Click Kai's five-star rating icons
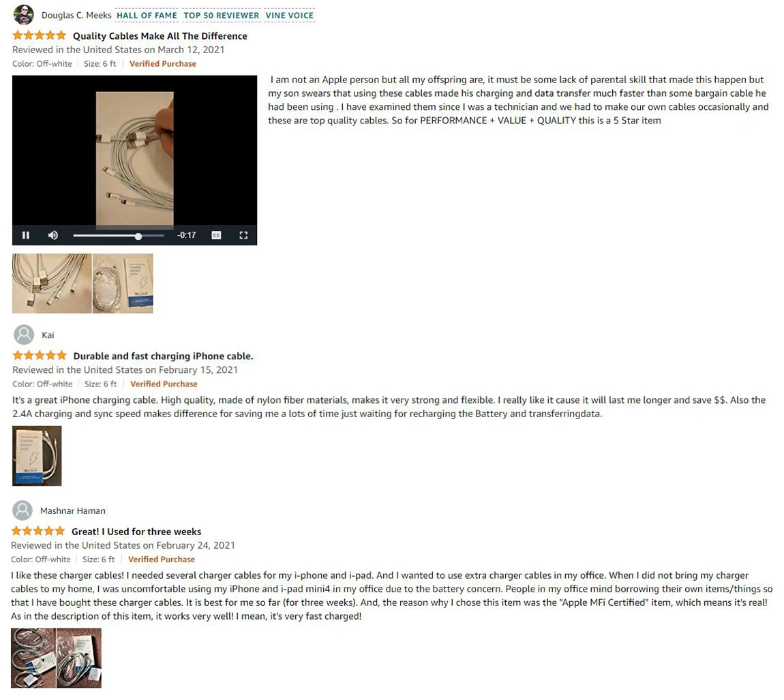 click(x=40, y=356)
